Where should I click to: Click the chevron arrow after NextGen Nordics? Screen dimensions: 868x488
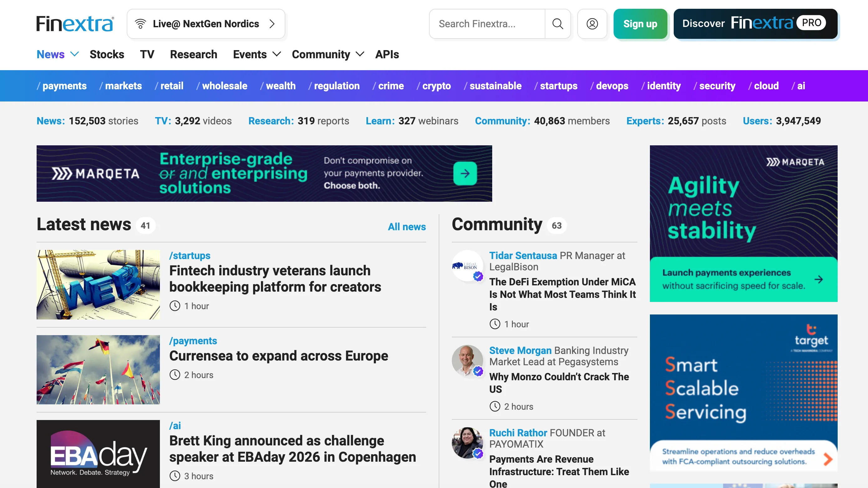coord(272,23)
